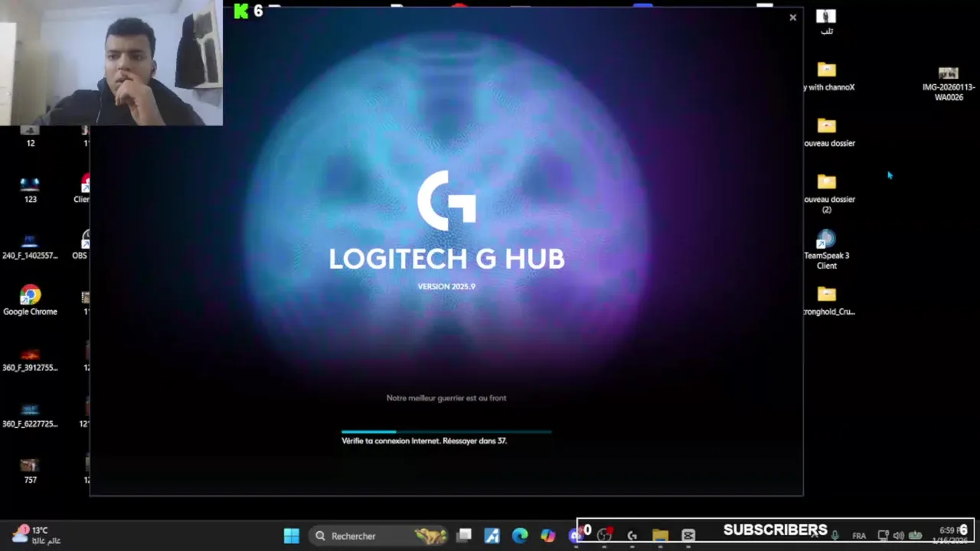Open Task View from the taskbar
The image size is (980, 551).
(464, 536)
